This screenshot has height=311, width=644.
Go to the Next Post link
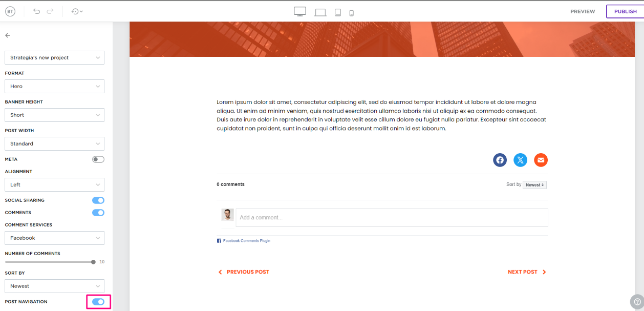click(x=527, y=272)
